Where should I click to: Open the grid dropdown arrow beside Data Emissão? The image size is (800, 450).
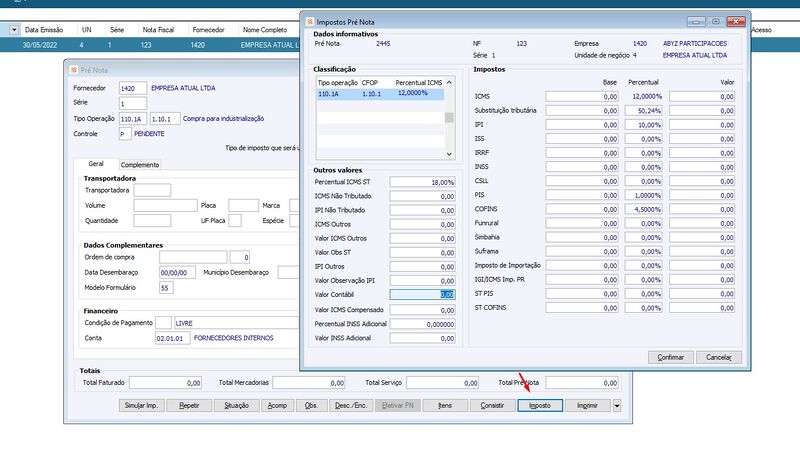pyautogui.click(x=14, y=30)
